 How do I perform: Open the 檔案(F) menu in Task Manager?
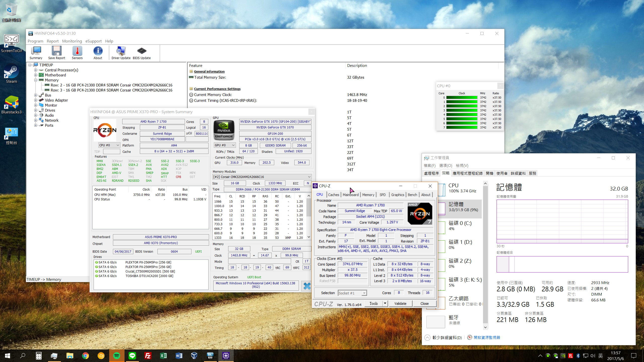pyautogui.click(x=429, y=165)
